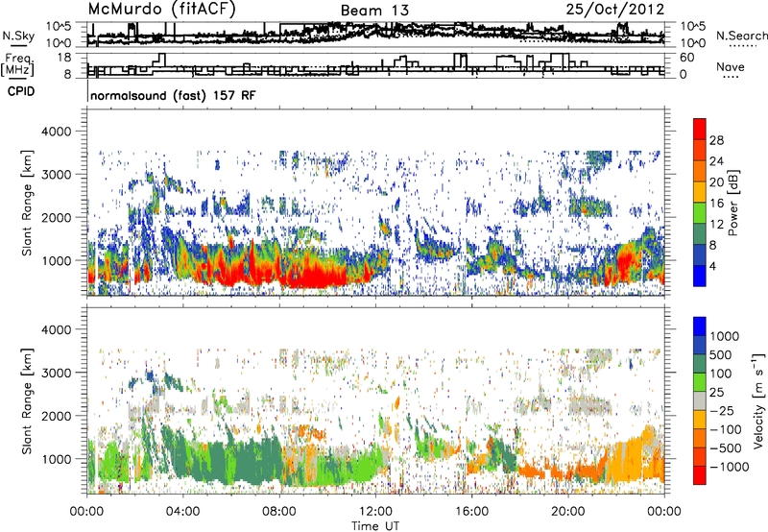
Task: Click the 'Power [dB]' colorbar title
Action: point(732,203)
